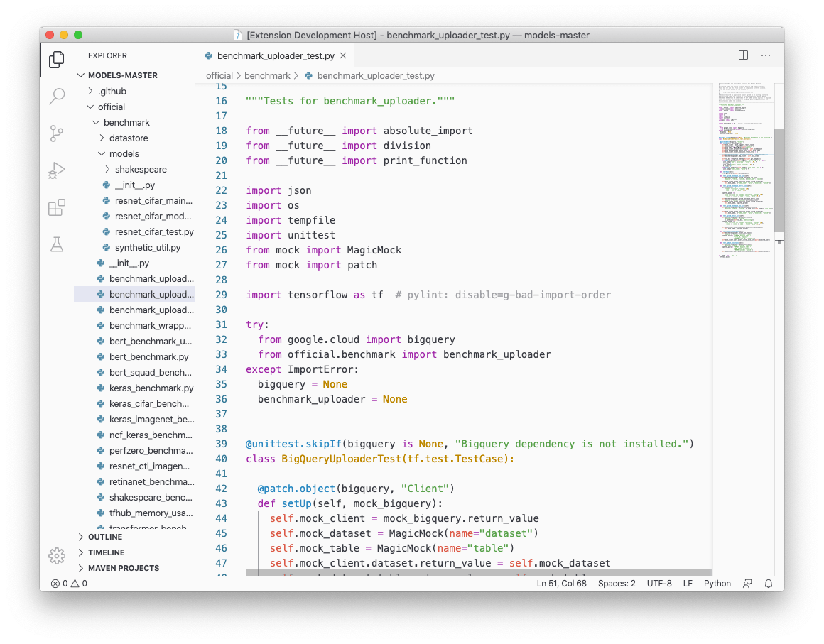Change end of line sequence LF
824x644 pixels.
click(688, 584)
